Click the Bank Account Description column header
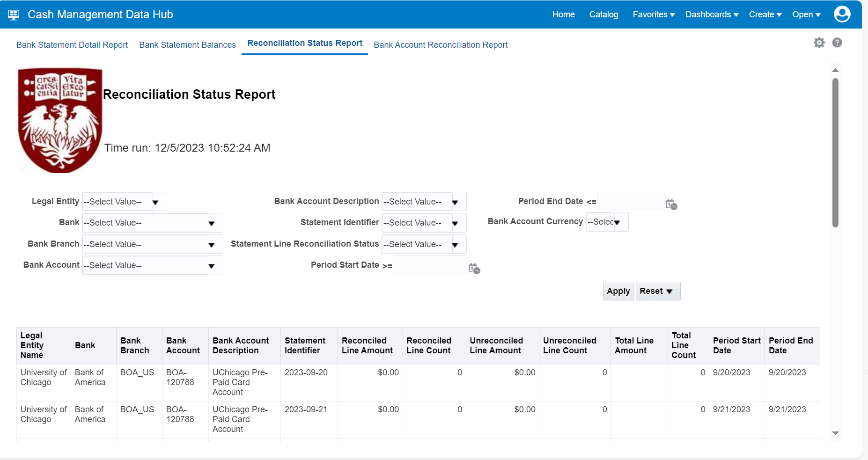The height and width of the screenshot is (460, 868). point(244,345)
